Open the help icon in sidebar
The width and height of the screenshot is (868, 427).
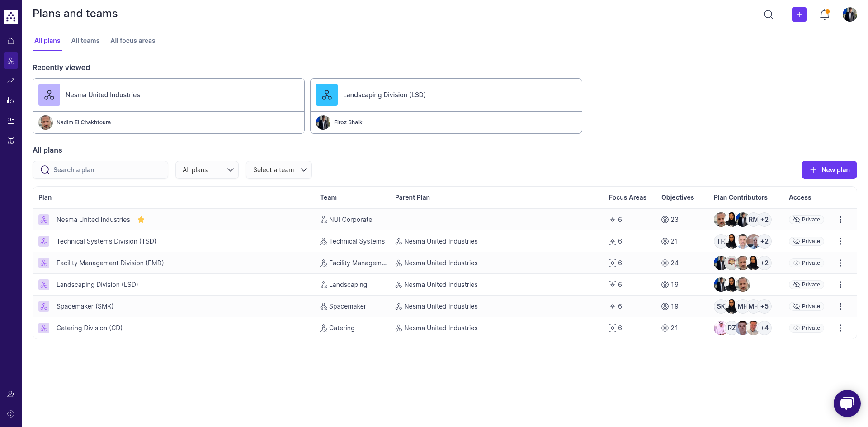point(11,414)
